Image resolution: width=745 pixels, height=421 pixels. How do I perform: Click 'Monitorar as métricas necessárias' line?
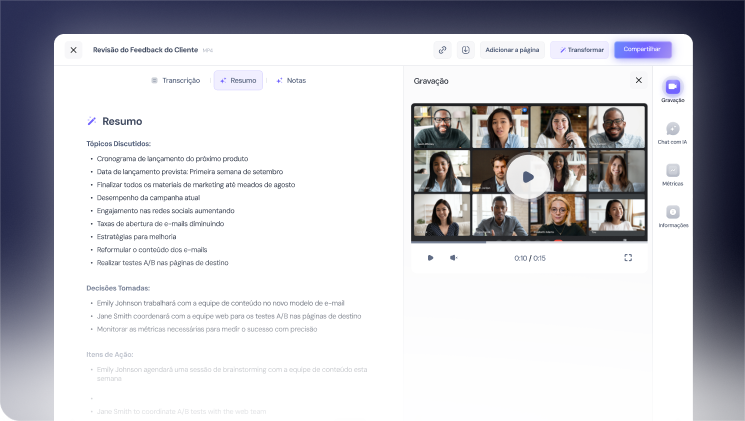(207, 329)
